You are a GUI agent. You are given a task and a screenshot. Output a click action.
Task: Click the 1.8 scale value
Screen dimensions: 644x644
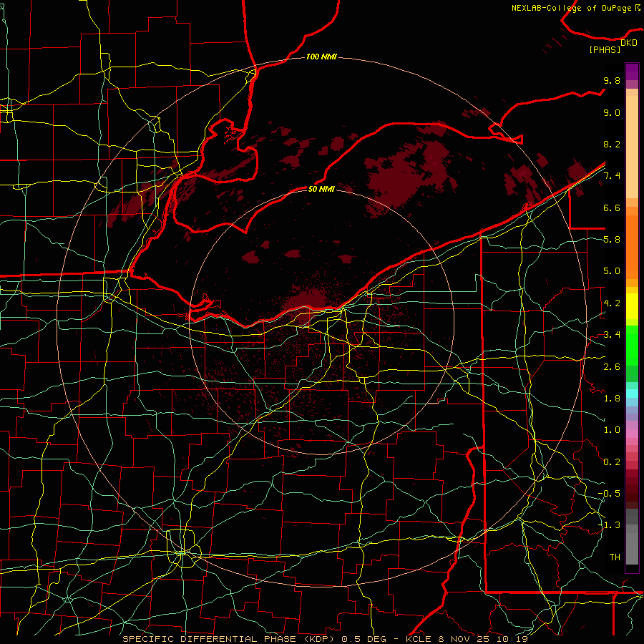612,399
